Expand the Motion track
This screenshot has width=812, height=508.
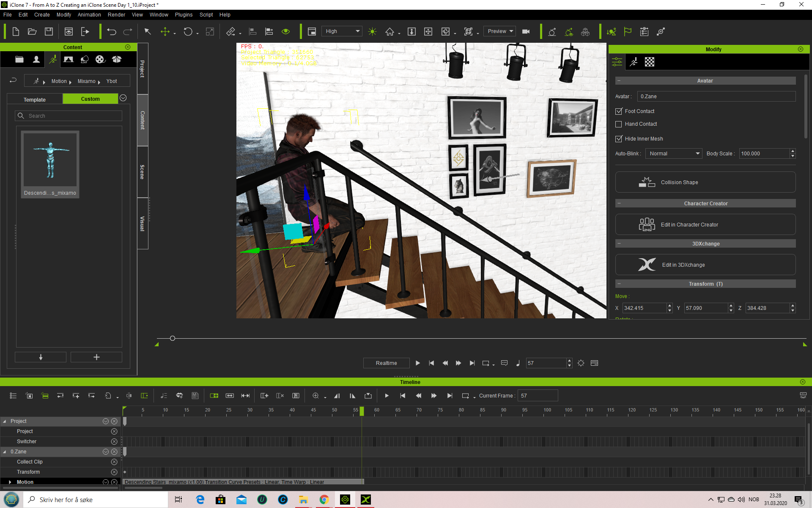10,482
